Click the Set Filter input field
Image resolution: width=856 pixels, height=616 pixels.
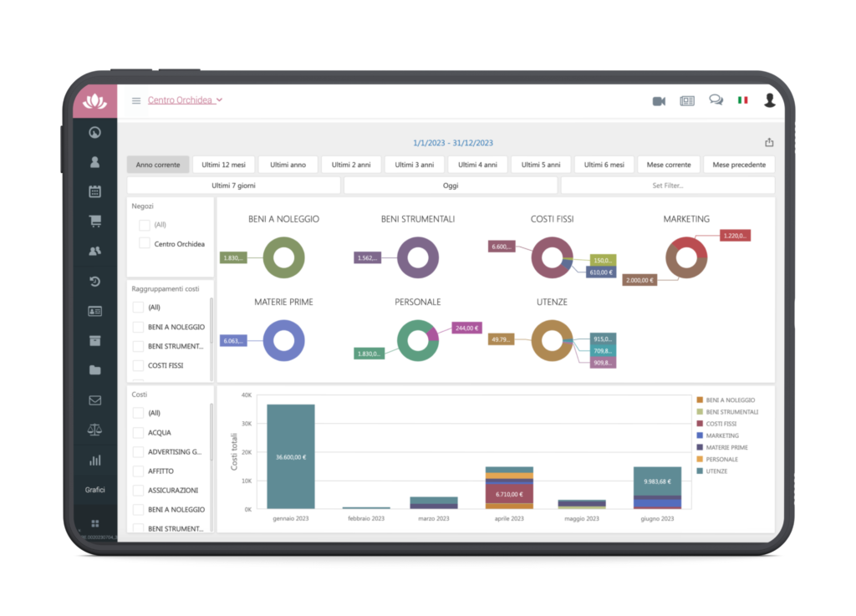[x=667, y=186]
